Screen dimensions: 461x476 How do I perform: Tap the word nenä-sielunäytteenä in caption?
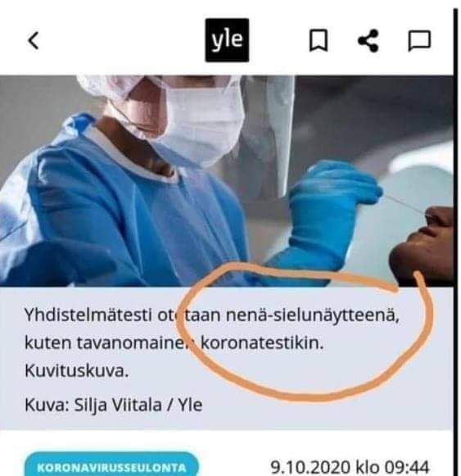point(313,315)
